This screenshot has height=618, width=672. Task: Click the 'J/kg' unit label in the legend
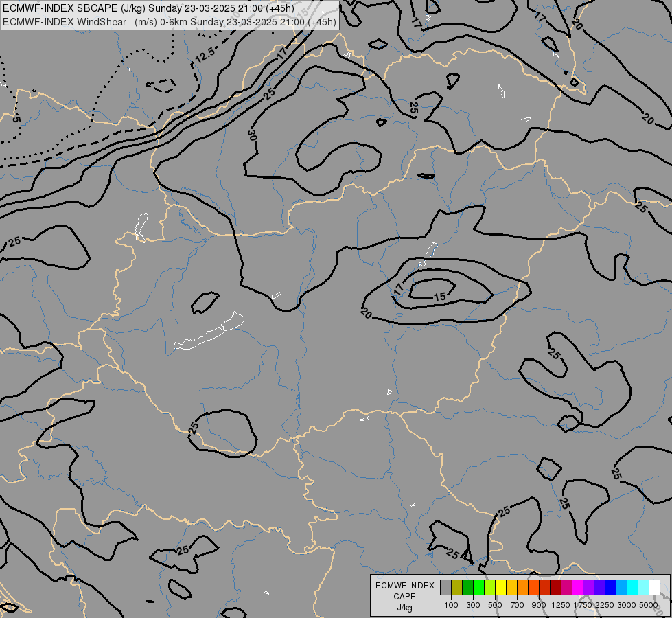(404, 608)
